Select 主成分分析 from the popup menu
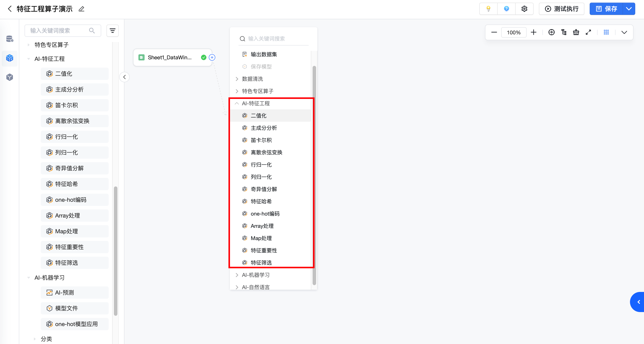 (x=264, y=128)
